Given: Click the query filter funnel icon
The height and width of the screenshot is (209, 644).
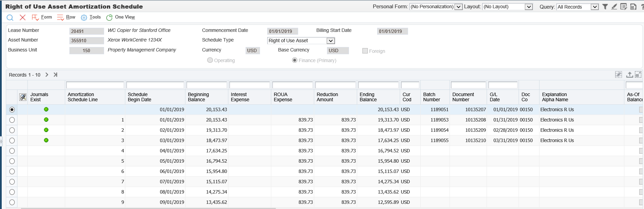Looking at the screenshot, I should [605, 7].
